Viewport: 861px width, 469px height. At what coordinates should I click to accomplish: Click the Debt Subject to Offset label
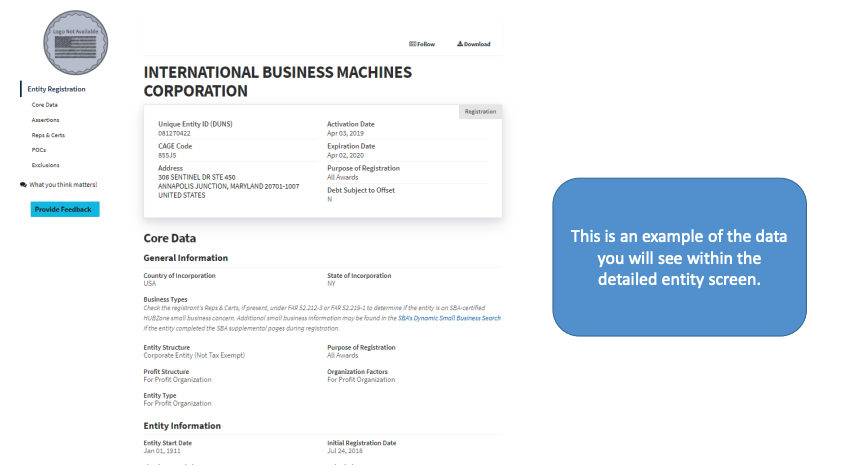pos(361,191)
